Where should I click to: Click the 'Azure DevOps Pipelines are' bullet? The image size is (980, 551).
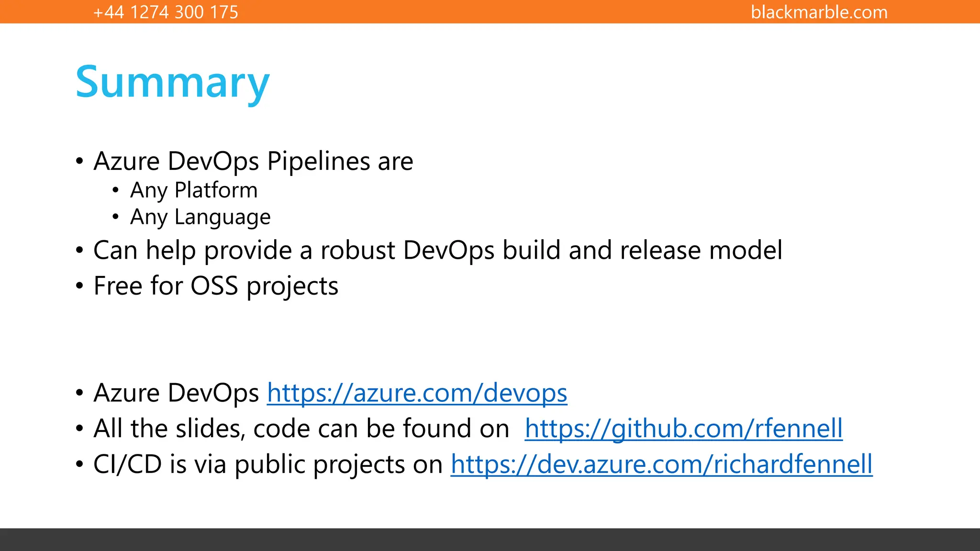point(253,161)
